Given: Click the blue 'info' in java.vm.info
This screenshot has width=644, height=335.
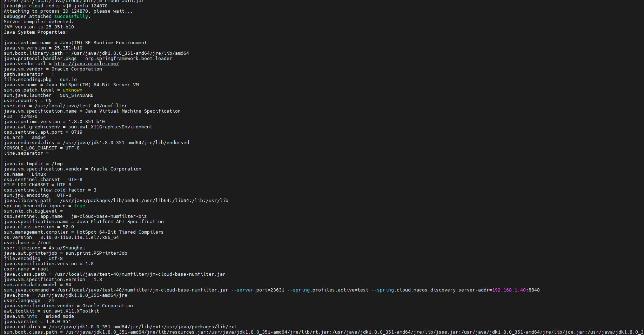Looking at the screenshot, I should point(32,316).
